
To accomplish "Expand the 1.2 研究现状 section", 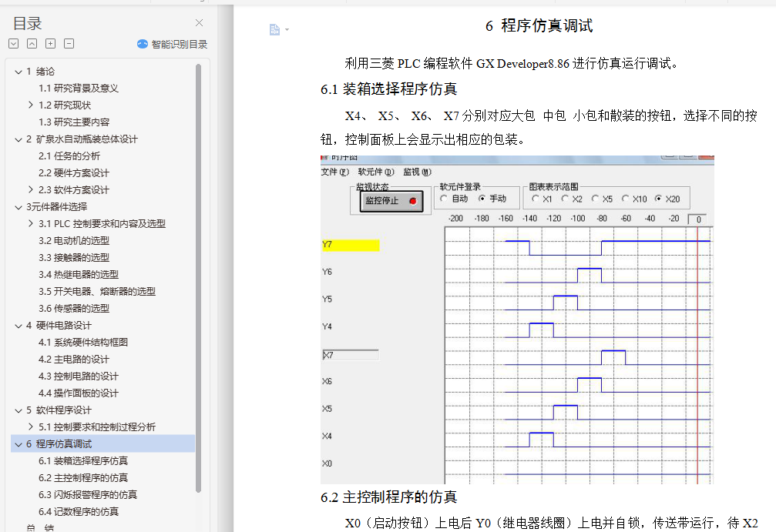I will (31, 105).
